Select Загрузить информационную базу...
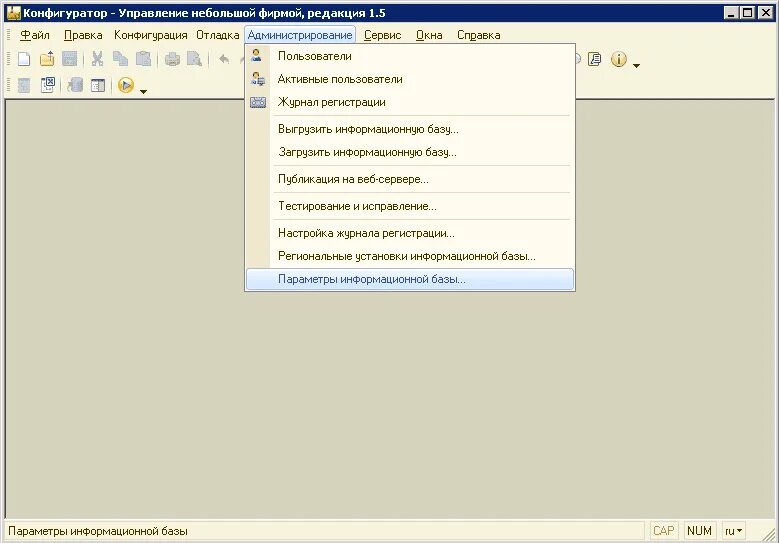Image resolution: width=779 pixels, height=543 pixels. pyautogui.click(x=410, y=152)
